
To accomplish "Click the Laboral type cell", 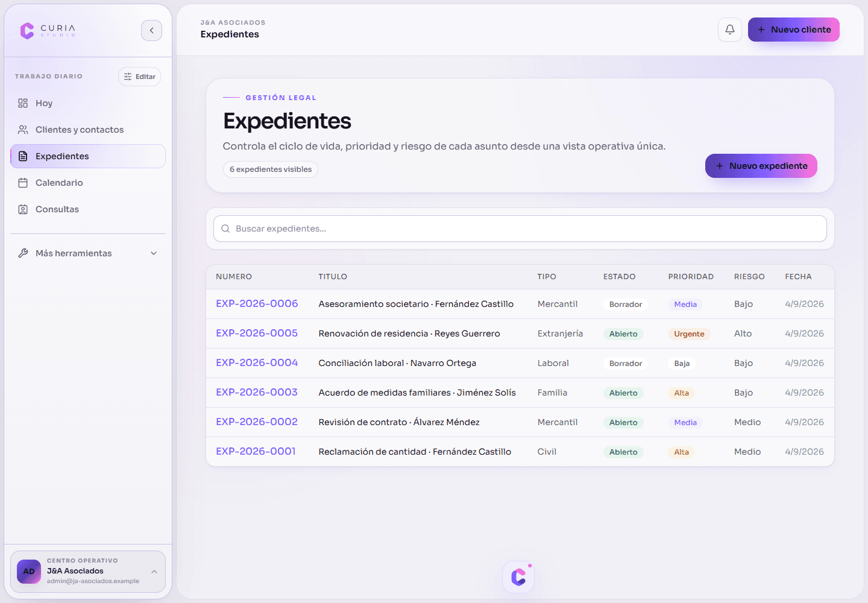I will 553,363.
